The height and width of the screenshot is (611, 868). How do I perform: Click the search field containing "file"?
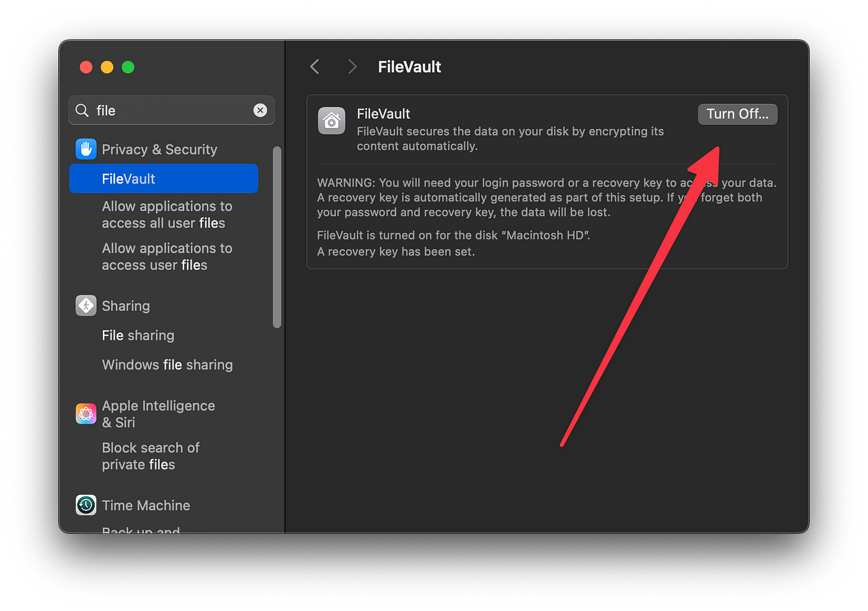172,110
